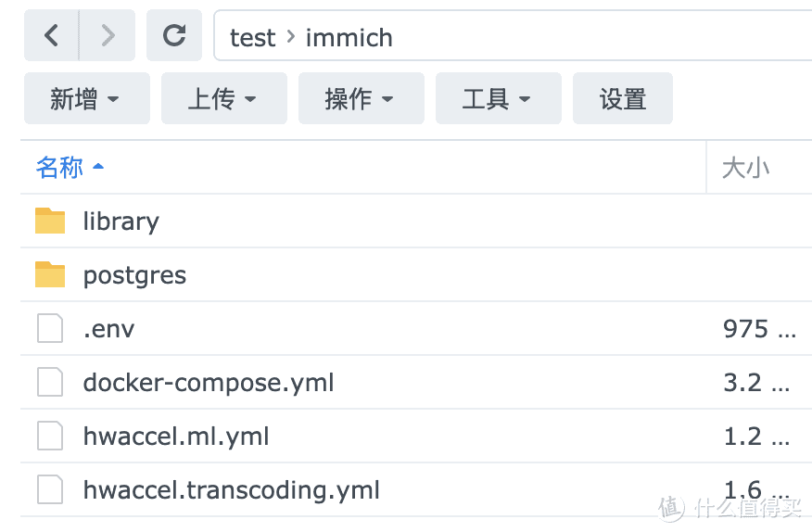Sort by the 名称 column header
This screenshot has width=812, height=532.
(x=59, y=168)
